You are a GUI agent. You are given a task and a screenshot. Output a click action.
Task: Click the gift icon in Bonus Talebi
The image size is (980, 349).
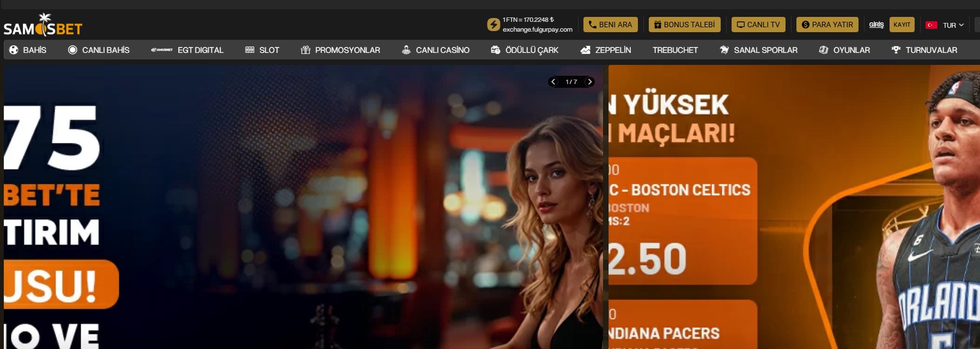pos(658,25)
